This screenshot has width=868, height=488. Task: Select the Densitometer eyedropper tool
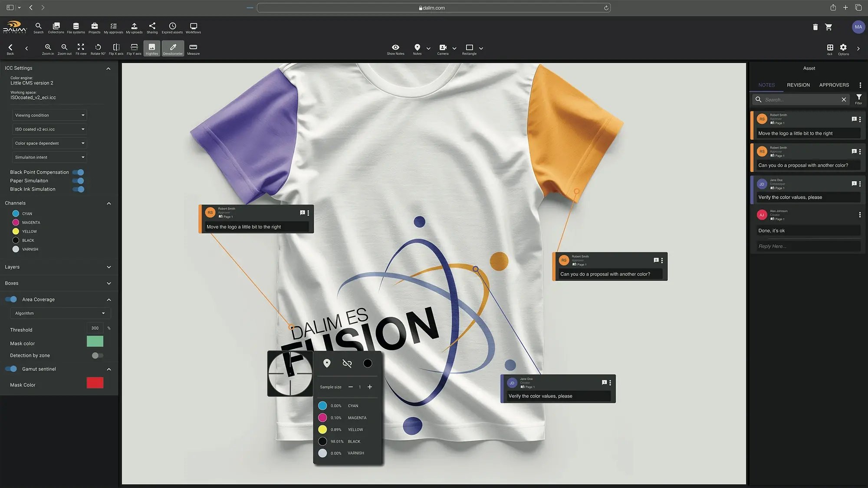click(x=173, y=49)
